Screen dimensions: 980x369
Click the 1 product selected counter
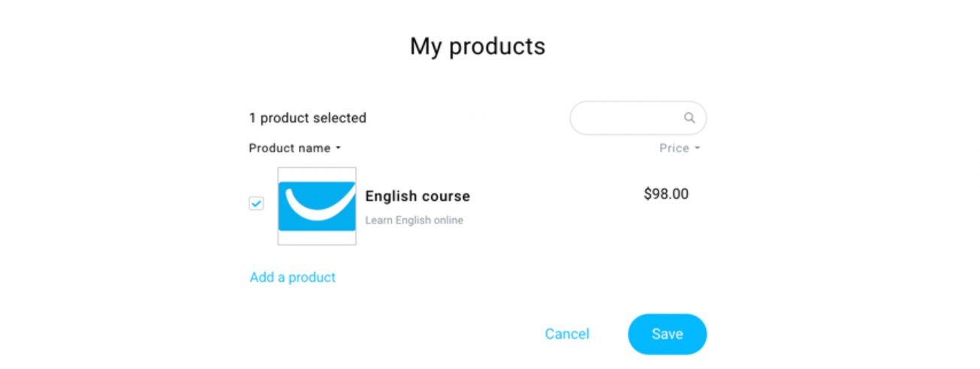[x=308, y=118]
